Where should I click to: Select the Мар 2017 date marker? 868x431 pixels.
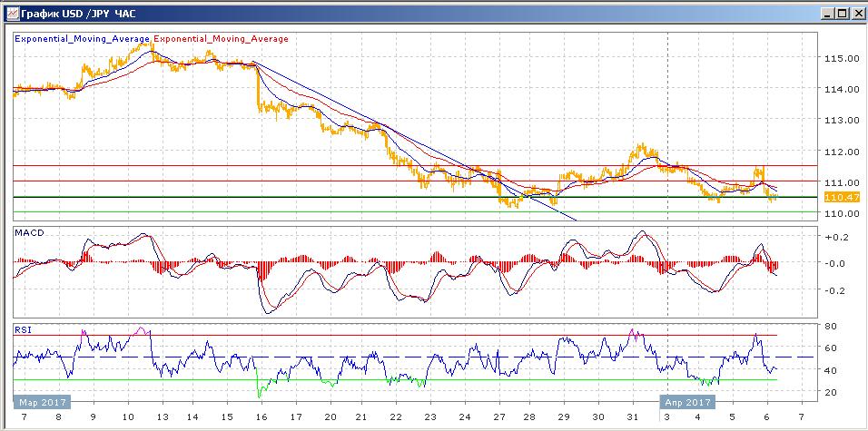pos(40,399)
